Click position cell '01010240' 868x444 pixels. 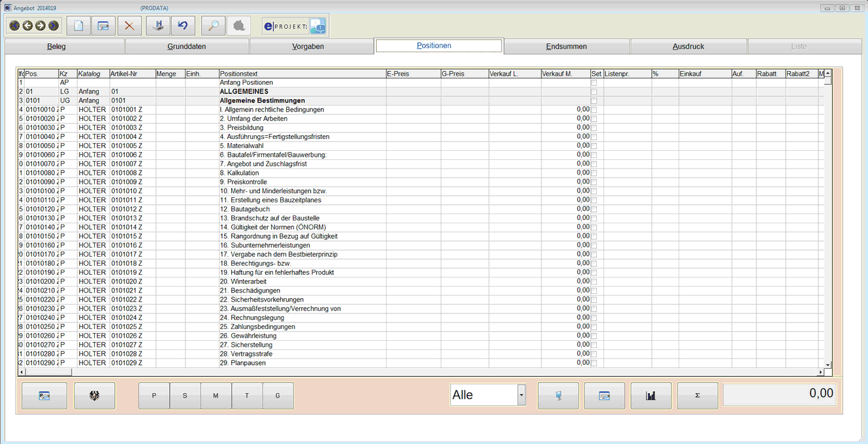coord(40,318)
